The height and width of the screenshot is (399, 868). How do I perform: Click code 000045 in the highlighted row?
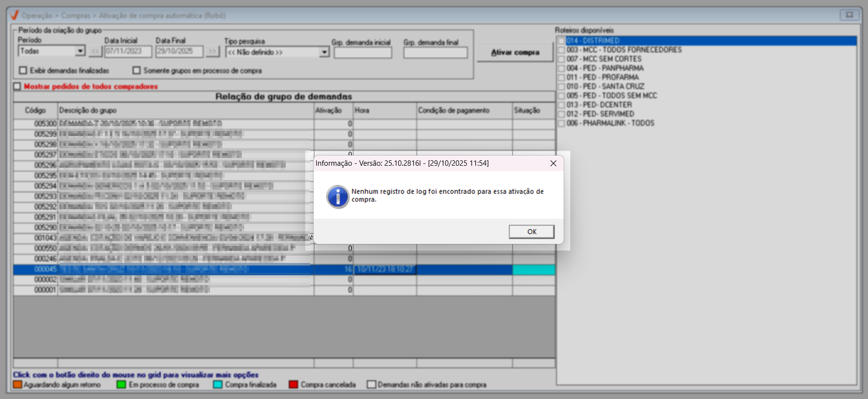point(45,269)
